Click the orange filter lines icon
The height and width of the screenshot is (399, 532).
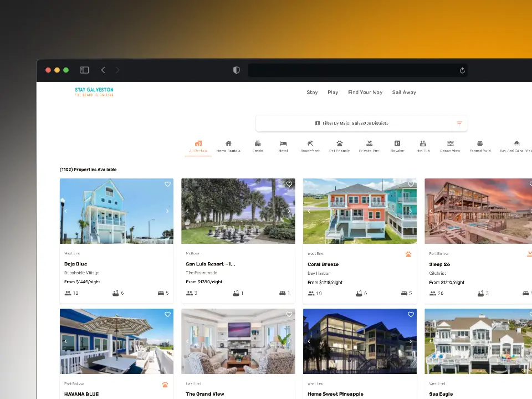click(x=459, y=123)
